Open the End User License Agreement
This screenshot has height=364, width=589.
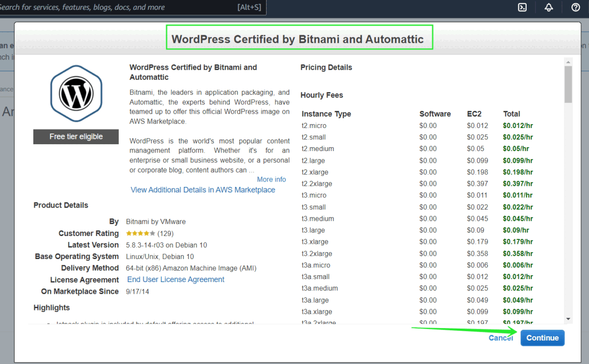pos(176,280)
